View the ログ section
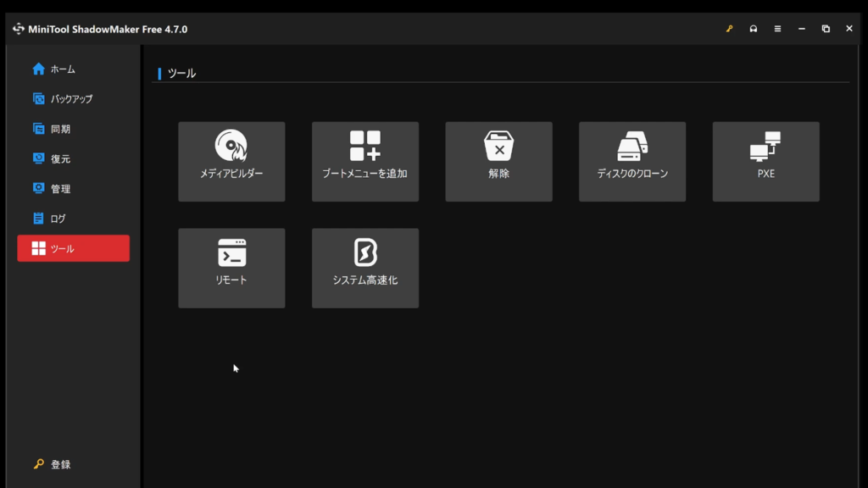 coord(58,219)
